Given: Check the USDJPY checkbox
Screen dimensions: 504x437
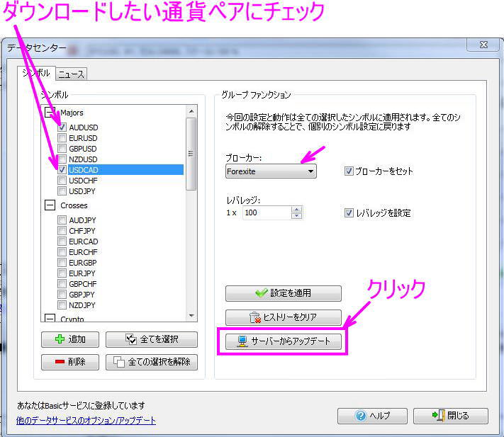Looking at the screenshot, I should click(x=62, y=191).
